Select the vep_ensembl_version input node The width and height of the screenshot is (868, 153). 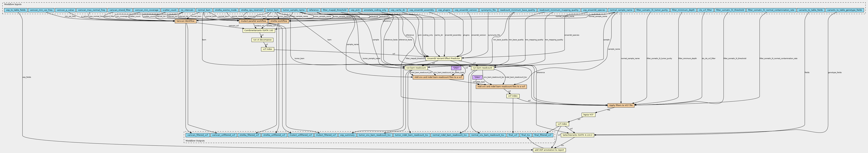click(x=466, y=10)
